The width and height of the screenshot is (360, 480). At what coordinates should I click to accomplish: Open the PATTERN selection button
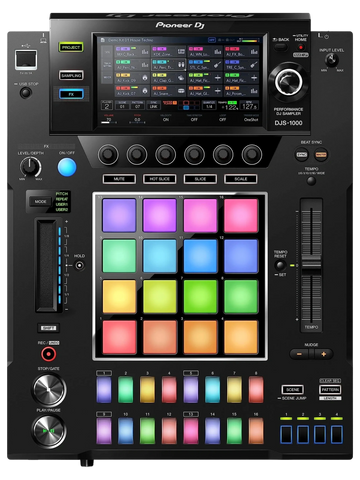coord(330,389)
